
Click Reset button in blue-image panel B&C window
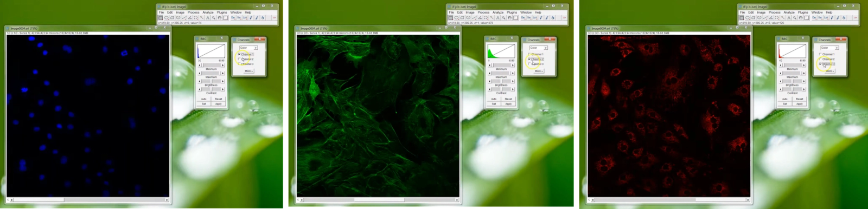coord(219,99)
